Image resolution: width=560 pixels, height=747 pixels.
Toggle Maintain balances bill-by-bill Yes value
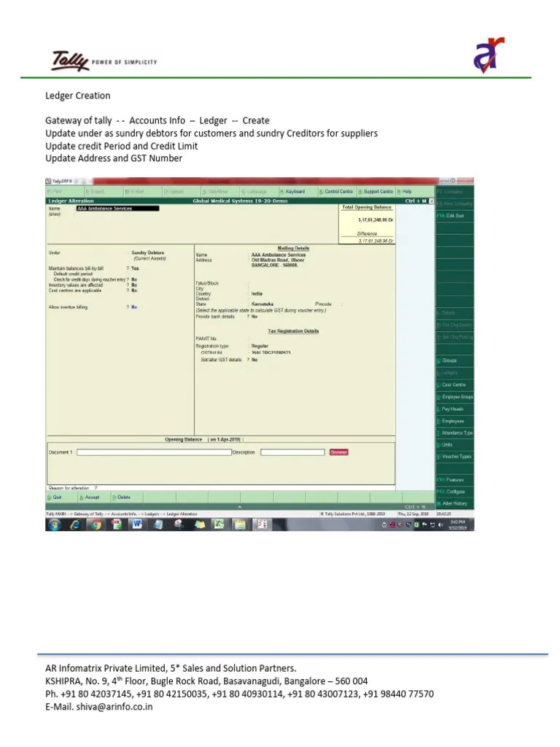[x=135, y=268]
